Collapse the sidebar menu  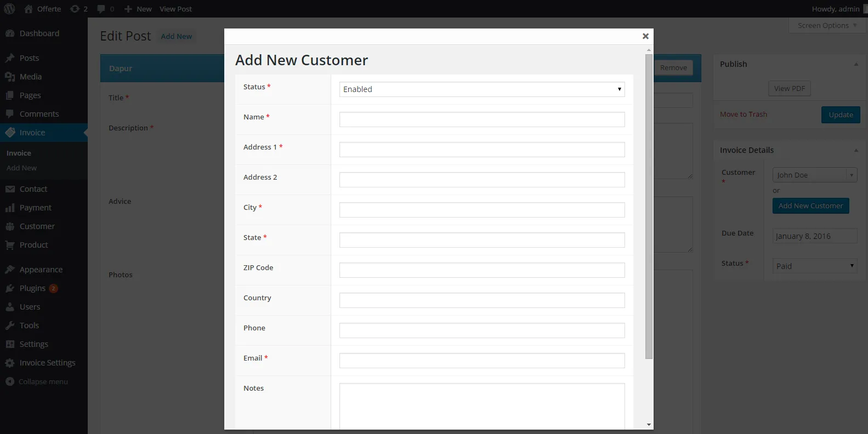36,381
